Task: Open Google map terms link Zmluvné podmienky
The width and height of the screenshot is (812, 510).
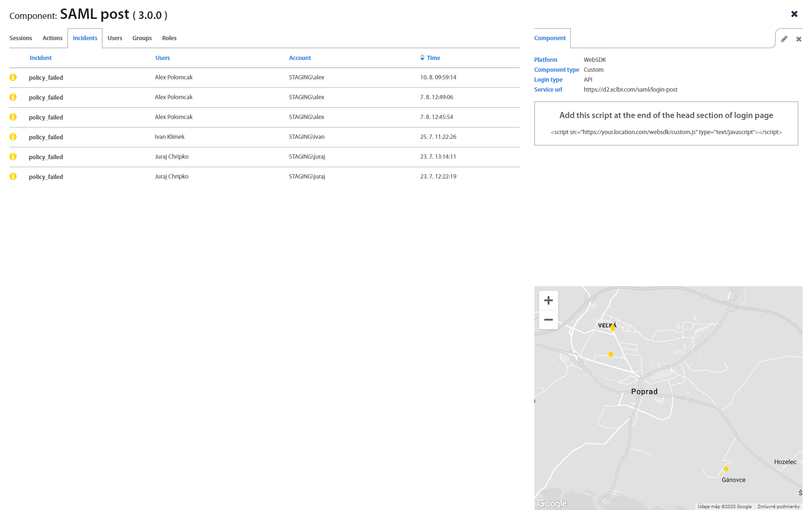Action: [x=778, y=506]
